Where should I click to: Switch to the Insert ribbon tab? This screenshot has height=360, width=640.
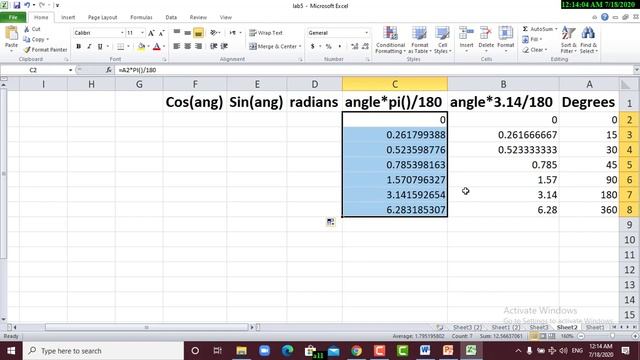click(68, 17)
